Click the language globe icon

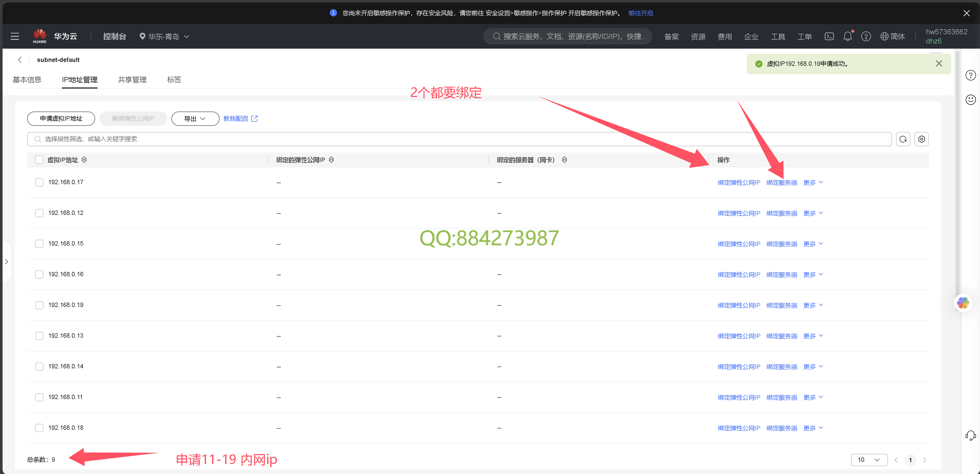[884, 37]
